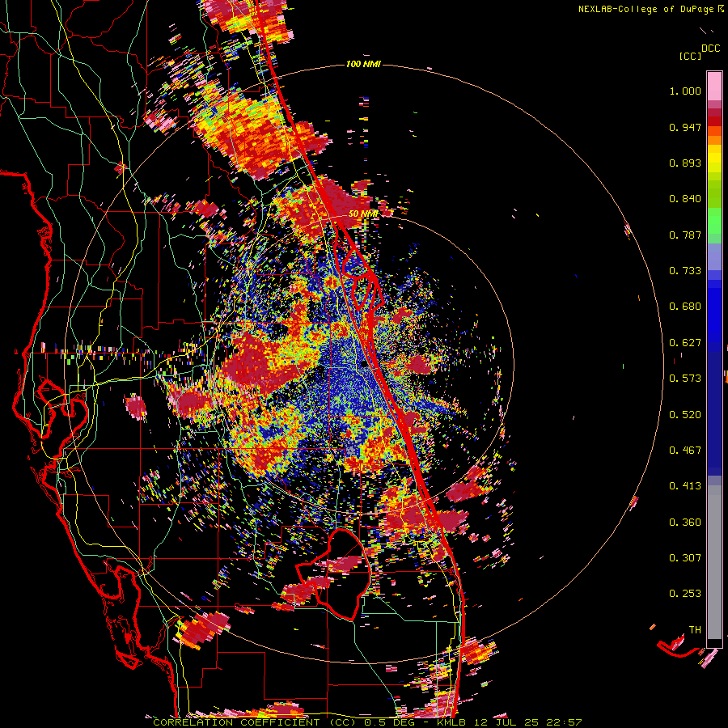728x728 pixels.
Task: Click the 0.840 color scale value
Action: pyautogui.click(x=685, y=199)
